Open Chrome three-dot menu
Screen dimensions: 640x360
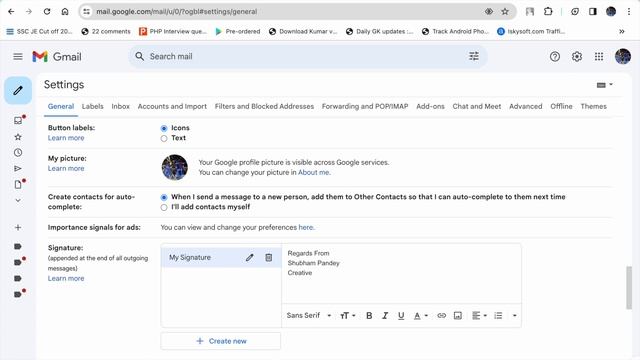coord(629,11)
